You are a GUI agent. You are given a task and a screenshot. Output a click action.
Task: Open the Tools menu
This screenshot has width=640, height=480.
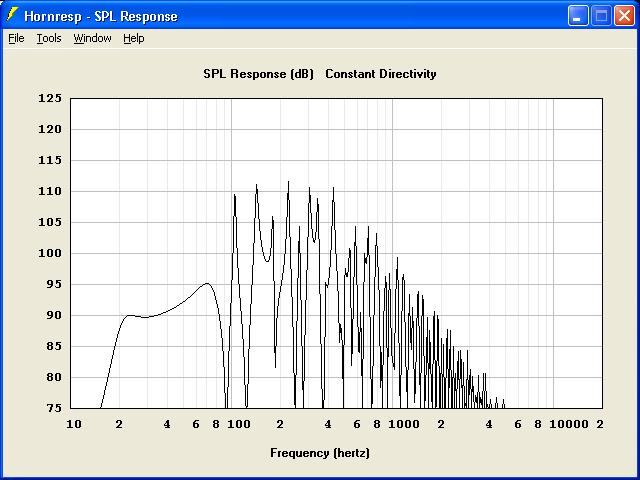pyautogui.click(x=49, y=38)
